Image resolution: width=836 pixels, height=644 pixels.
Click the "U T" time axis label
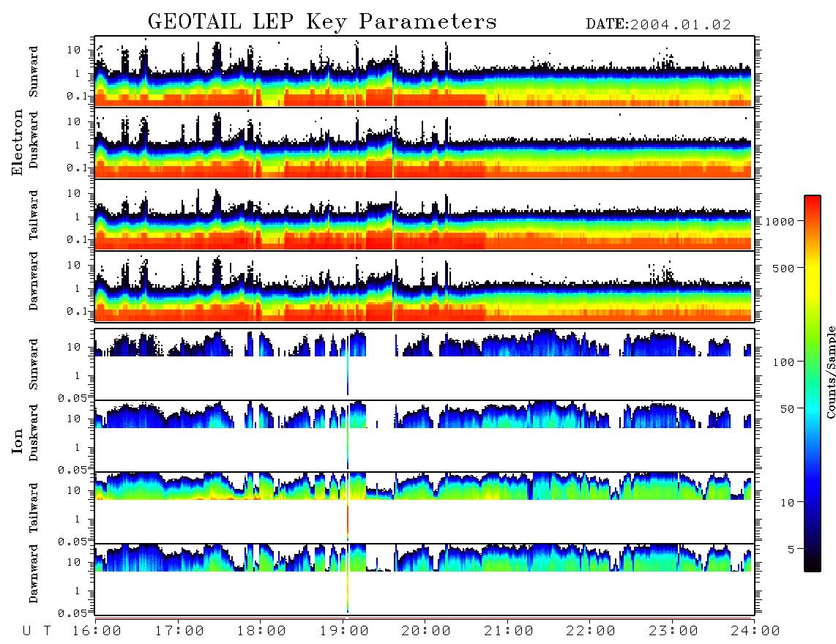[37, 632]
